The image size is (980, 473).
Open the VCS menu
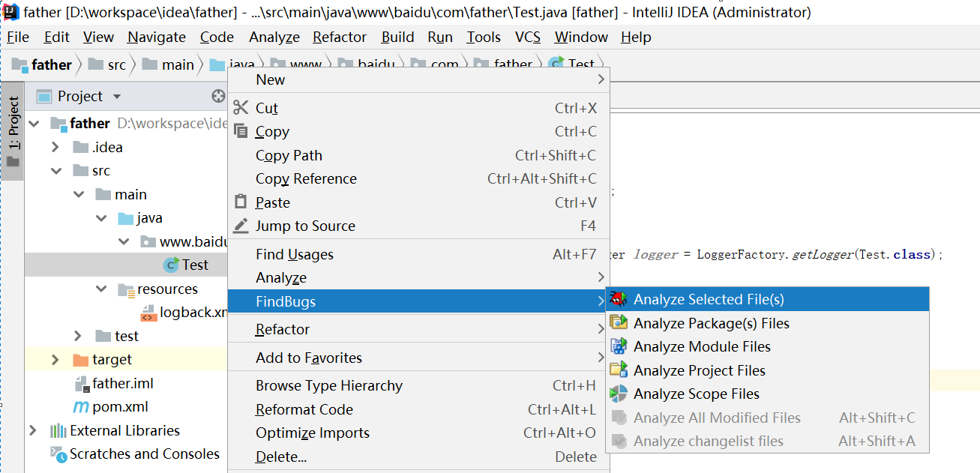click(528, 37)
